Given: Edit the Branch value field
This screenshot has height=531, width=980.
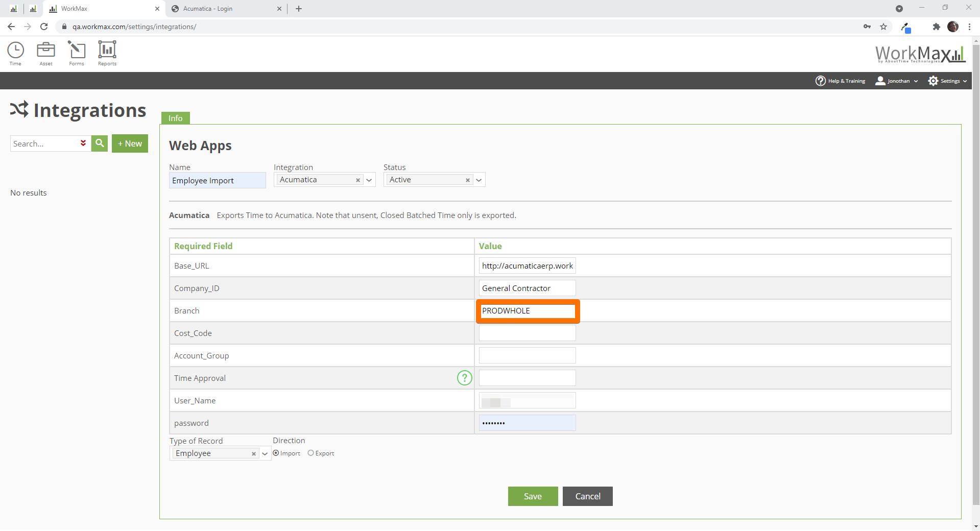Looking at the screenshot, I should click(x=528, y=310).
